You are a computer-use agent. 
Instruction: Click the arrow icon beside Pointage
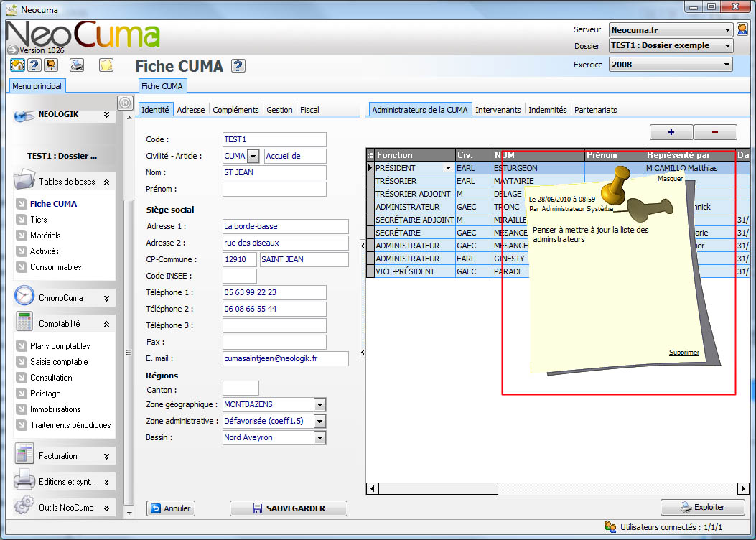pyautogui.click(x=22, y=394)
